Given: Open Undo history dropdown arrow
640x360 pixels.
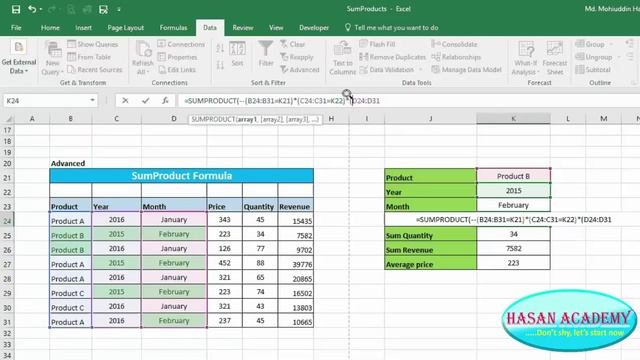Looking at the screenshot, I should (x=41, y=9).
